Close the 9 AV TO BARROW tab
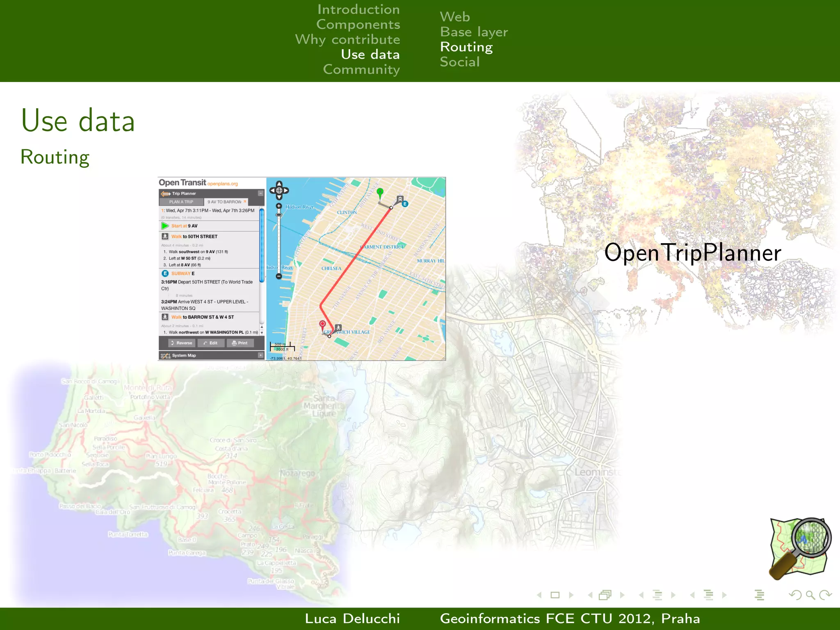Image resolution: width=840 pixels, height=630 pixels. (245, 201)
